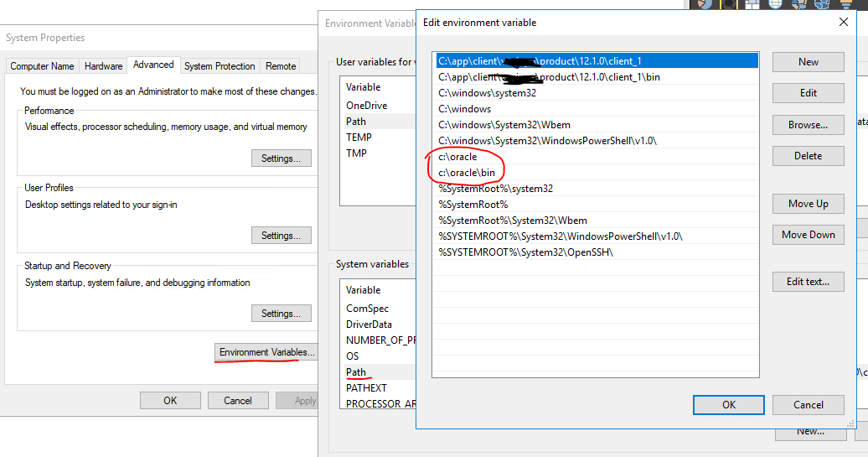Cancel the Edit environment variable dialog
The height and width of the screenshot is (457, 868).
(809, 405)
